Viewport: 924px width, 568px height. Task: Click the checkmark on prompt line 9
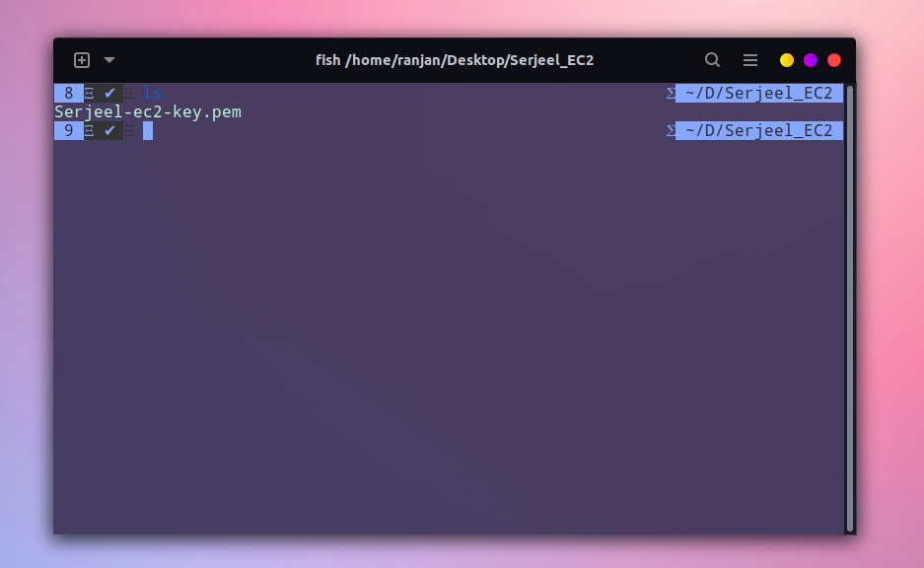109,131
